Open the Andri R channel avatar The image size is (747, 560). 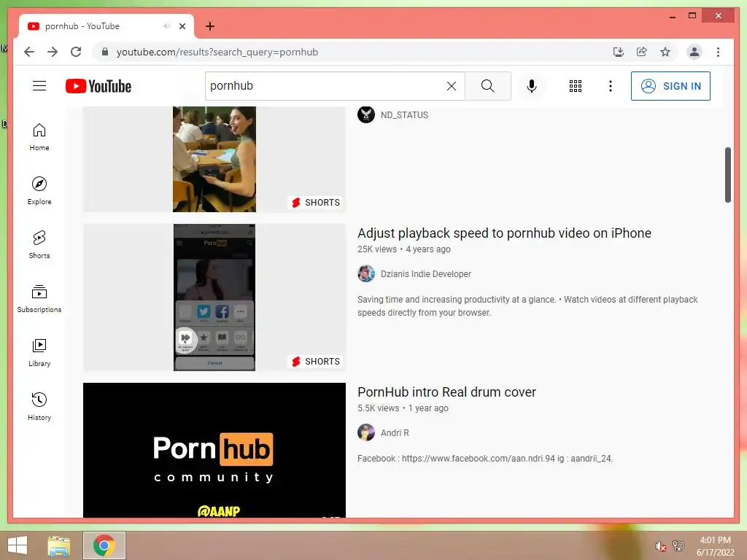coord(366,433)
